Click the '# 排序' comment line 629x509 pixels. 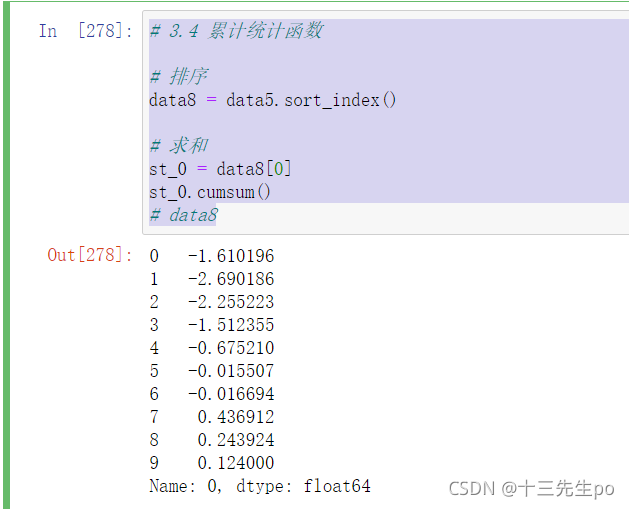179,77
